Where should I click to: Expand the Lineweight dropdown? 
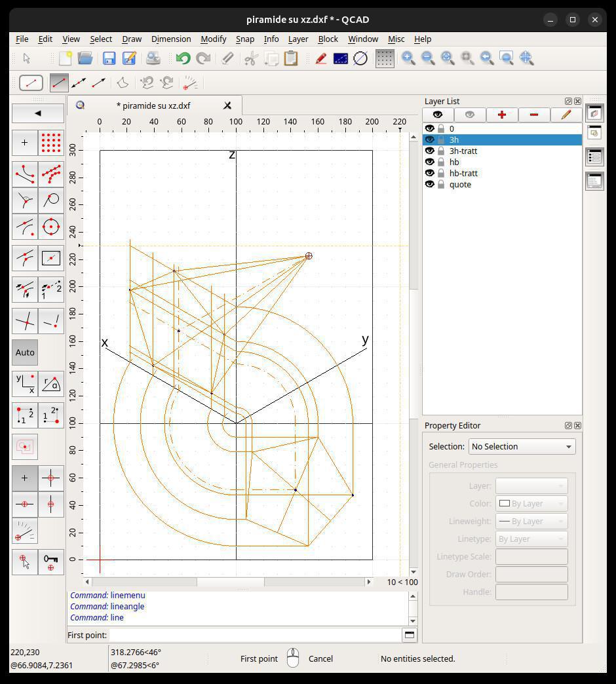coord(531,521)
